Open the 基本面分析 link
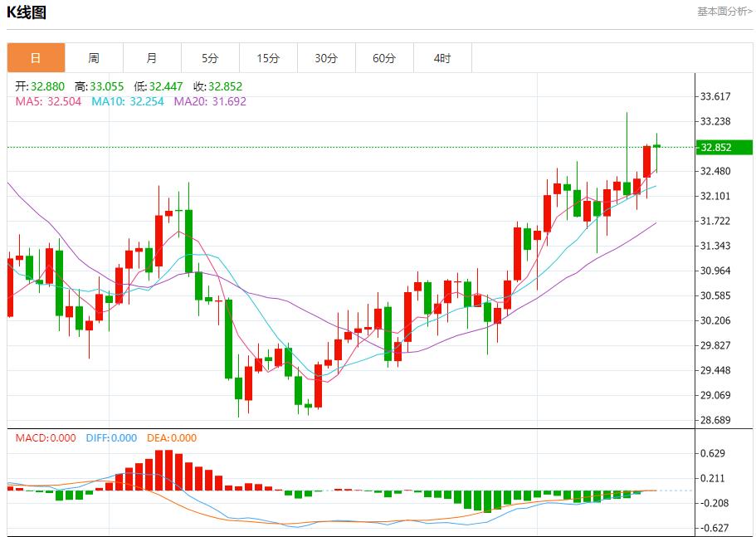 click(x=724, y=12)
